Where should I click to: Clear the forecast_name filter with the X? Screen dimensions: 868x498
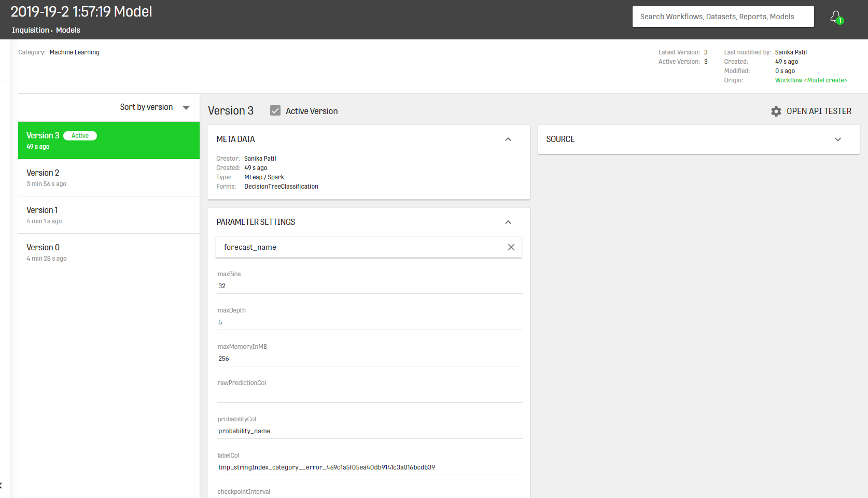(x=511, y=247)
